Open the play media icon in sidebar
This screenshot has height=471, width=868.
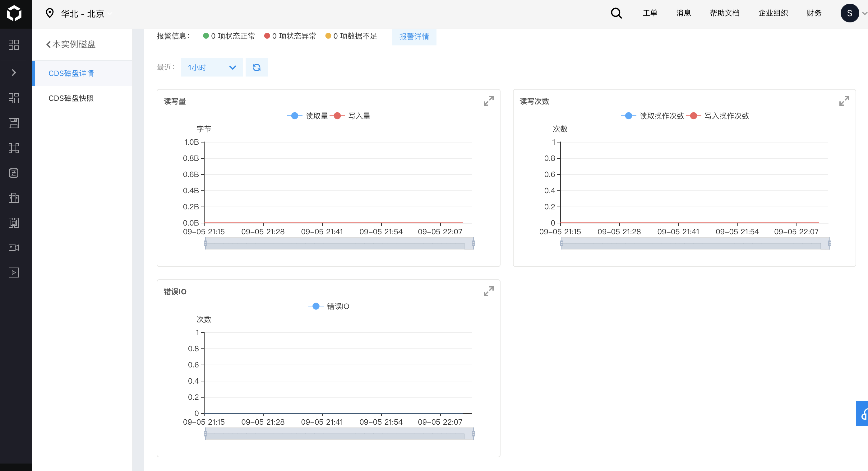tap(13, 273)
